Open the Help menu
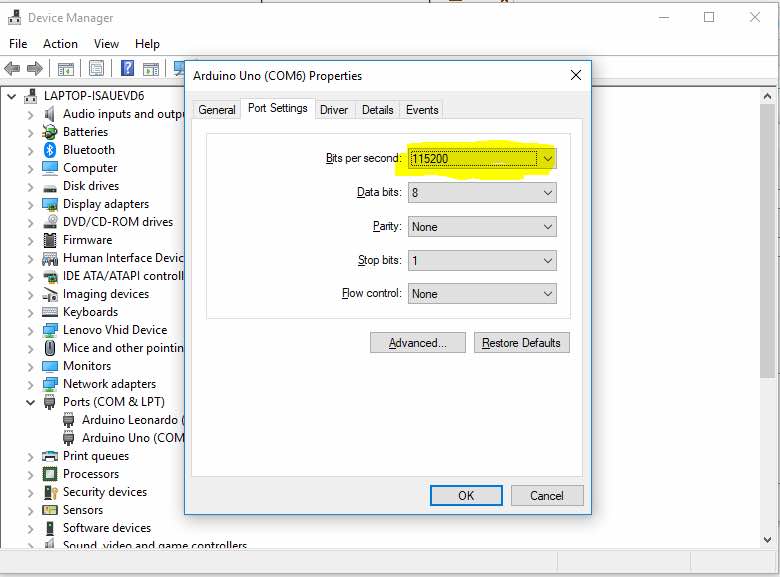This screenshot has width=780, height=577. [147, 44]
